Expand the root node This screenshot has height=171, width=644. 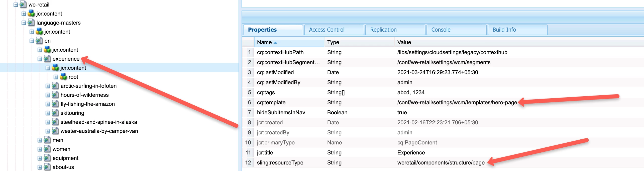point(56,77)
